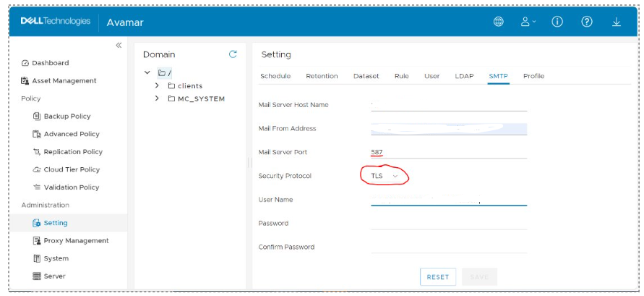Click the Backup Policy icon
The width and height of the screenshot is (644, 296).
37,116
